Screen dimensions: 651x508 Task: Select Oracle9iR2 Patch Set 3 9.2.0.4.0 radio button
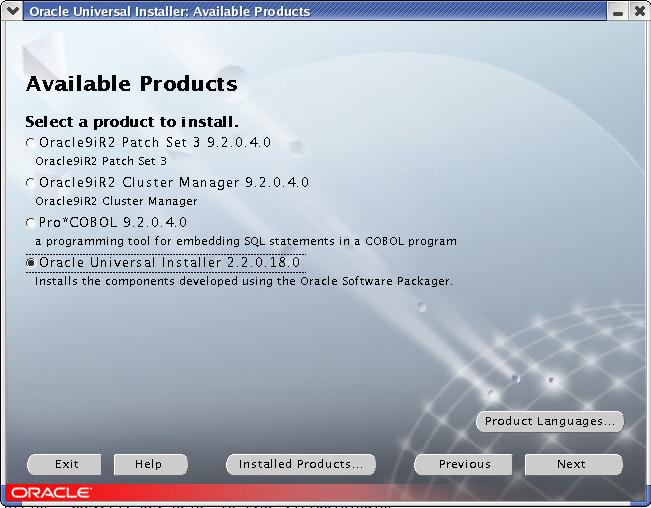[30, 144]
